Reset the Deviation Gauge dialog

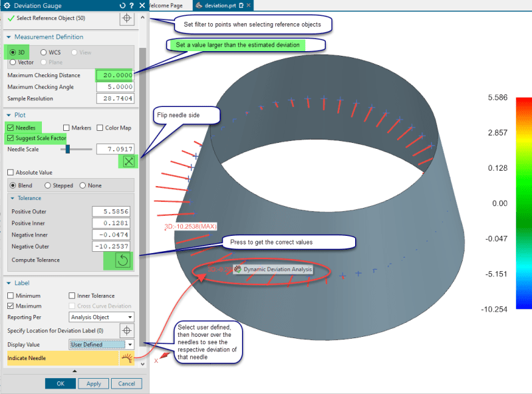pyautogui.click(x=122, y=5)
